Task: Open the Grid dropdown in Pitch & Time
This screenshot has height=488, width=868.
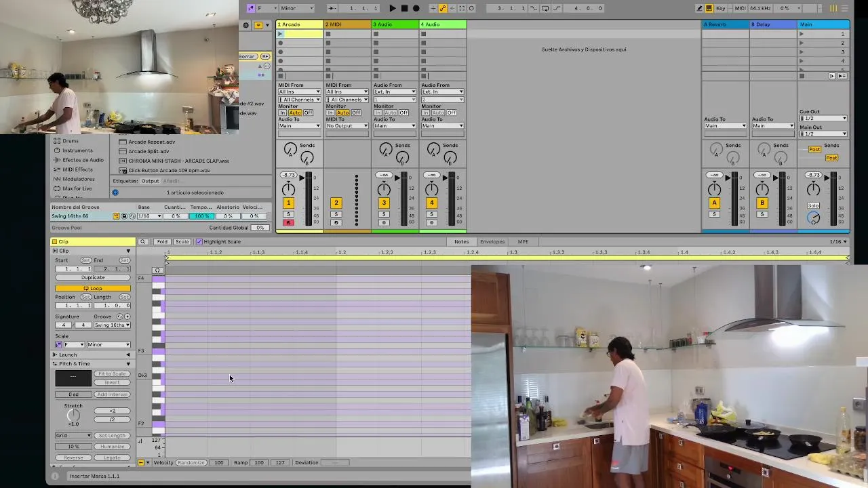Action: click(x=73, y=436)
